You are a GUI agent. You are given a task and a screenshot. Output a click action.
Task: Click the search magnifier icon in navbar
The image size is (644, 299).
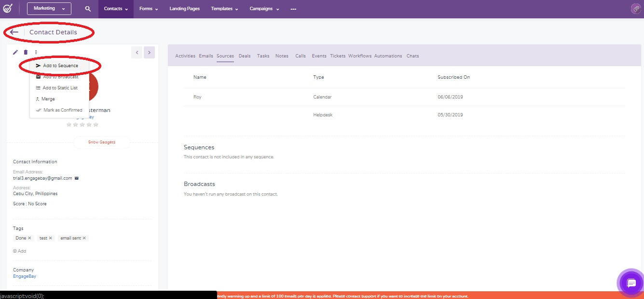click(x=86, y=8)
